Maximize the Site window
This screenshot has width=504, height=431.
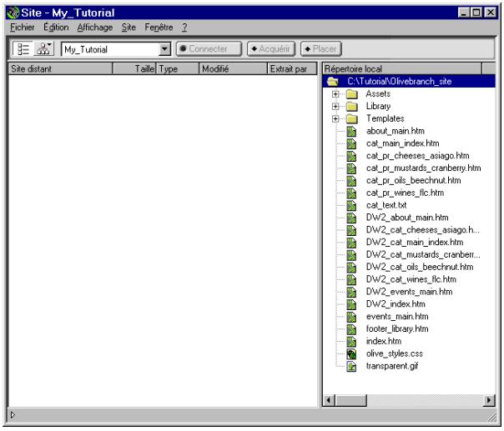tap(476, 13)
